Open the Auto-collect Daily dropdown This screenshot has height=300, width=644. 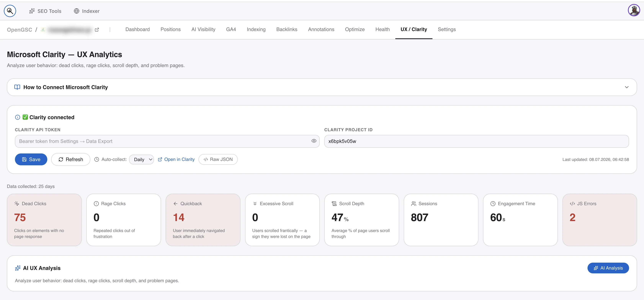tap(141, 159)
